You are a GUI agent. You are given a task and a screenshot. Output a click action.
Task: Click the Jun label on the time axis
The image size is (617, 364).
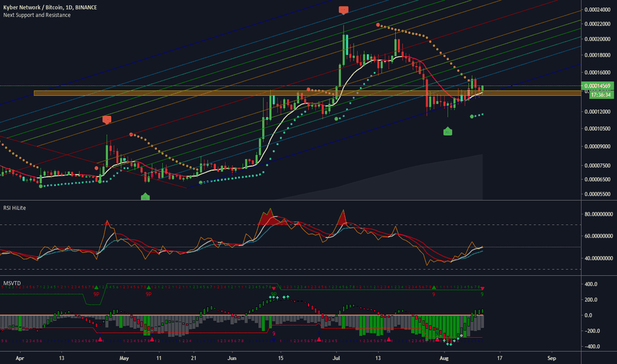[x=232, y=358]
